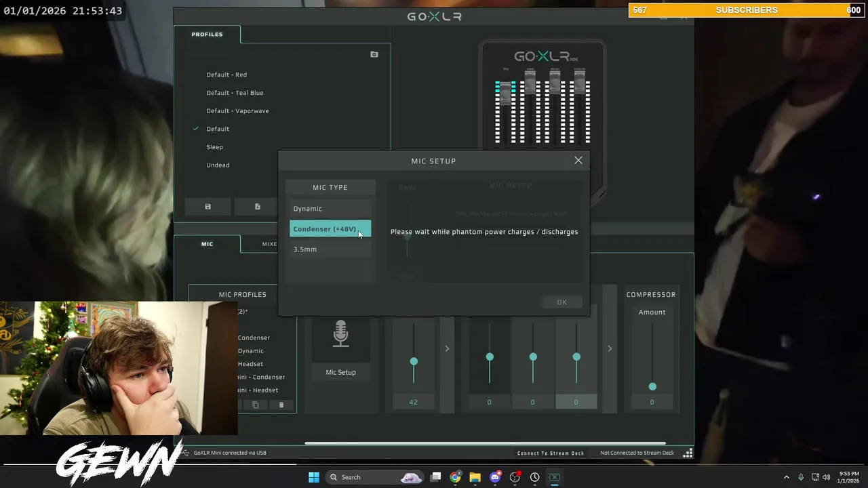Click the save profile as icon
Image resolution: width=868 pixels, height=488 pixels.
pyautogui.click(x=258, y=207)
